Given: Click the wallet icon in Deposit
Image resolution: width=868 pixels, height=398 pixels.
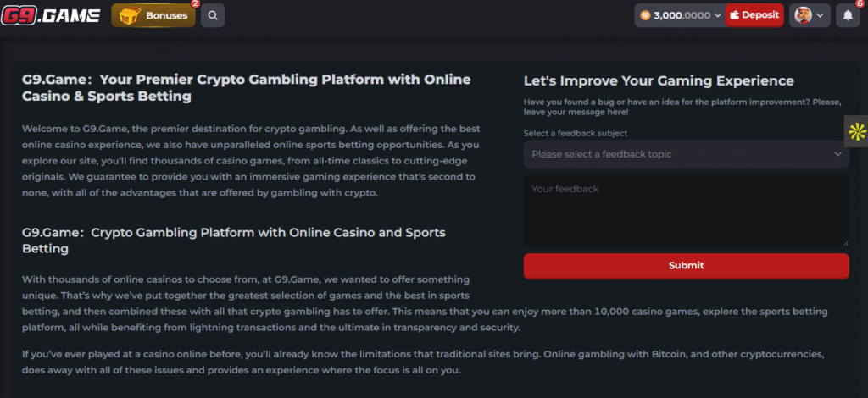Looking at the screenshot, I should [x=735, y=15].
